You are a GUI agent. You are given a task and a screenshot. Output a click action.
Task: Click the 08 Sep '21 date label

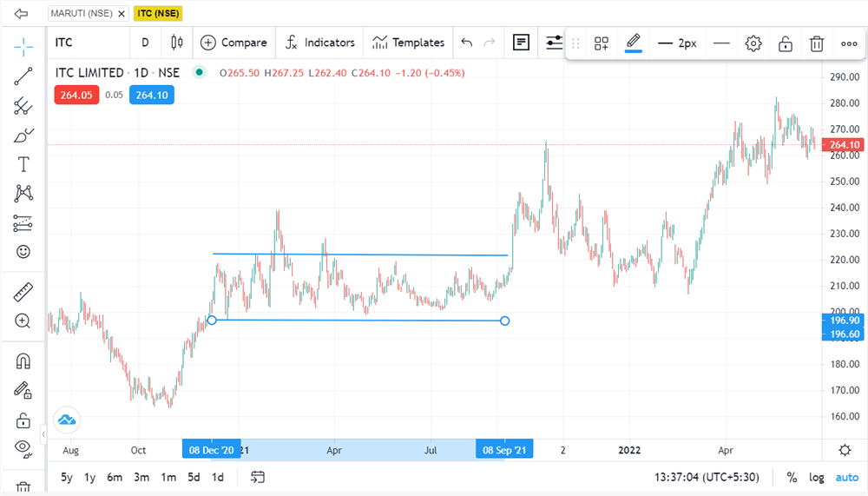(x=504, y=449)
